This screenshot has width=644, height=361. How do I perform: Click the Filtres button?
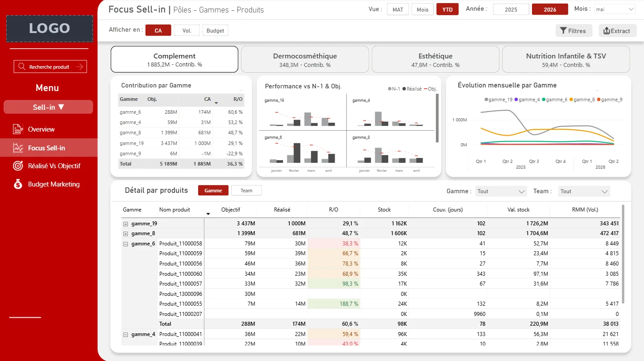[574, 31]
